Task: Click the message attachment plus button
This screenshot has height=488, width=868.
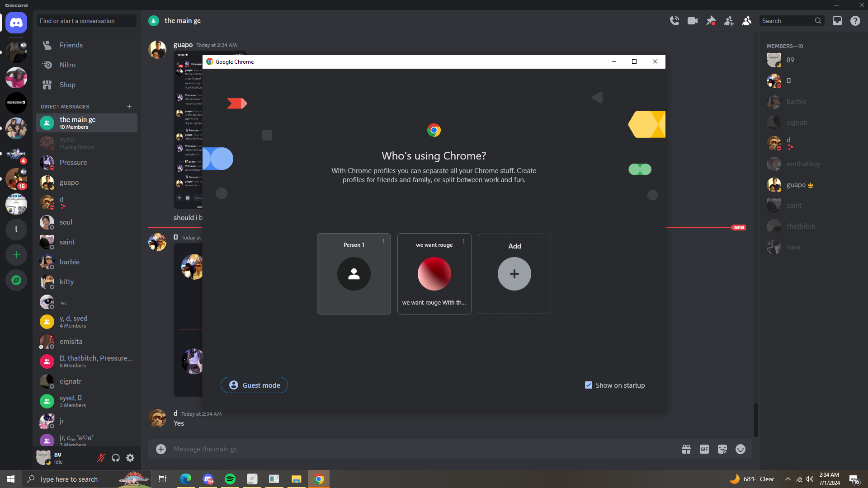Action: coord(161,449)
